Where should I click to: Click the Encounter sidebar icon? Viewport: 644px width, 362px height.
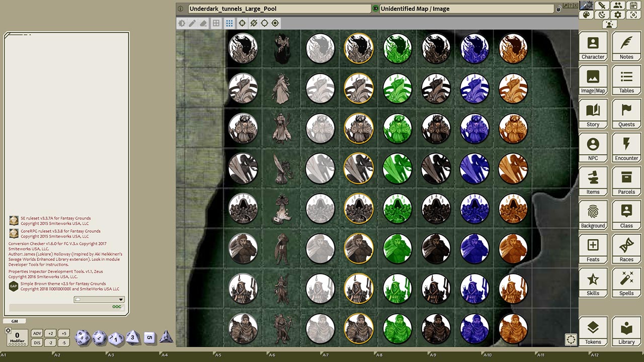click(626, 148)
